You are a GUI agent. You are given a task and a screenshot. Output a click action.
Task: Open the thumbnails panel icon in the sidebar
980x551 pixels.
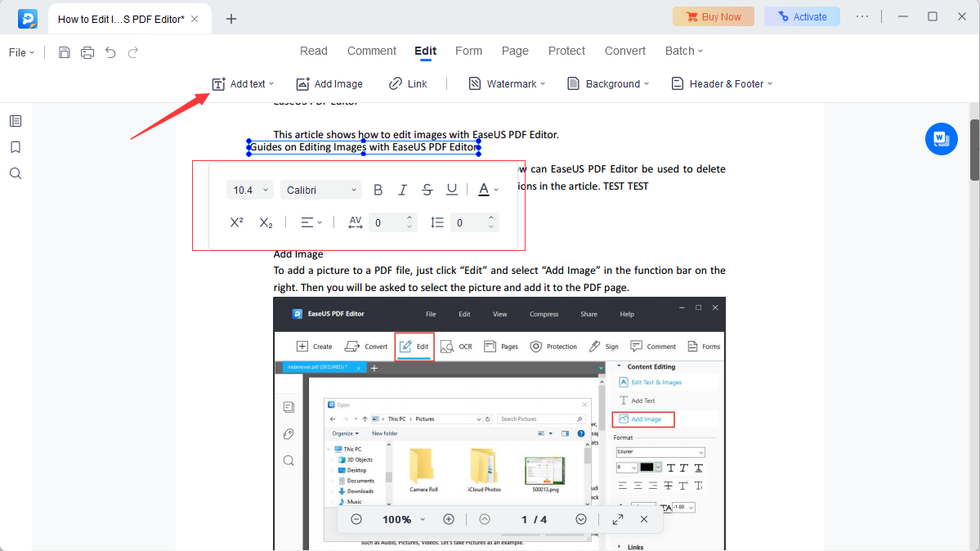[x=16, y=121]
